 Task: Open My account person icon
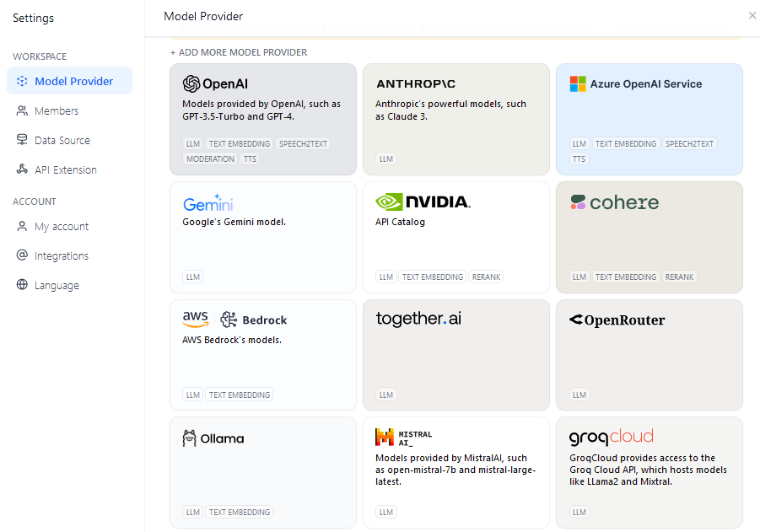[x=22, y=226]
